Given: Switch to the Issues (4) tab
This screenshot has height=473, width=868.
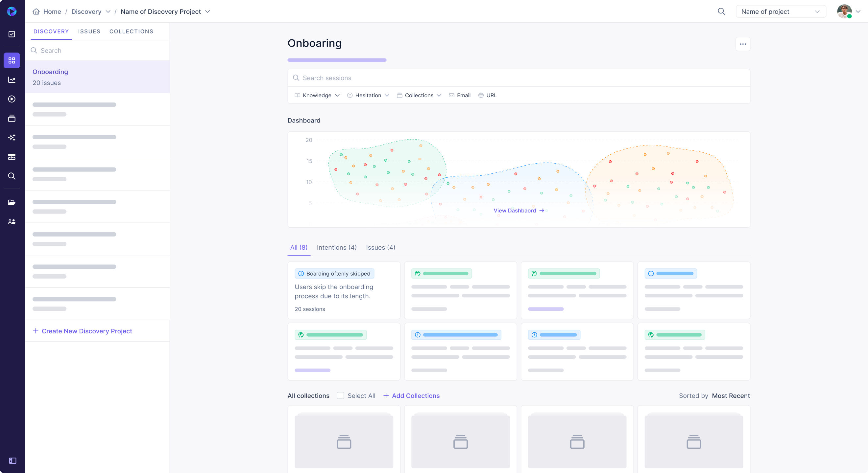Looking at the screenshot, I should click(380, 247).
